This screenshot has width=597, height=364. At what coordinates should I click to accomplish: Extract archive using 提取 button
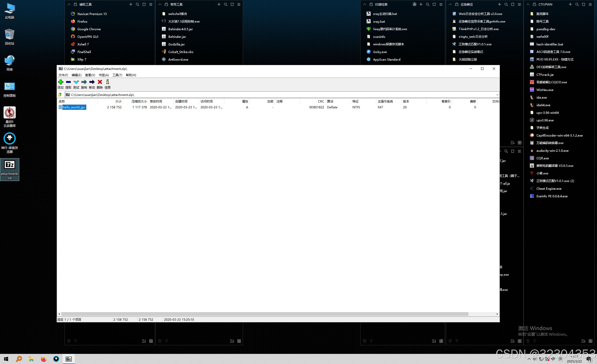coord(68,84)
